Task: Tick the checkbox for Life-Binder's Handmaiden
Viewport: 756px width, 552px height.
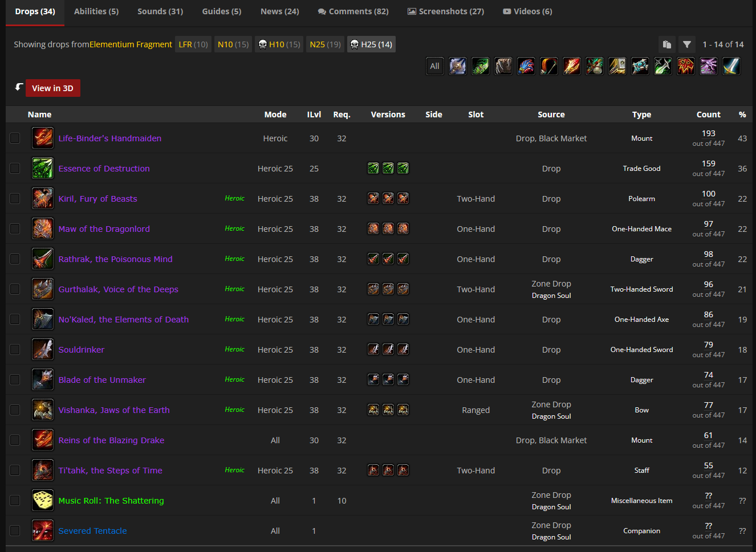Action: [15, 138]
